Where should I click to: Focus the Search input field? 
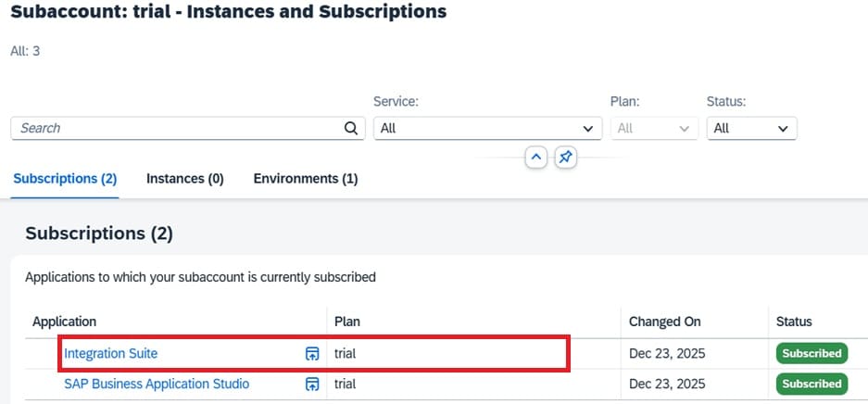(x=176, y=129)
